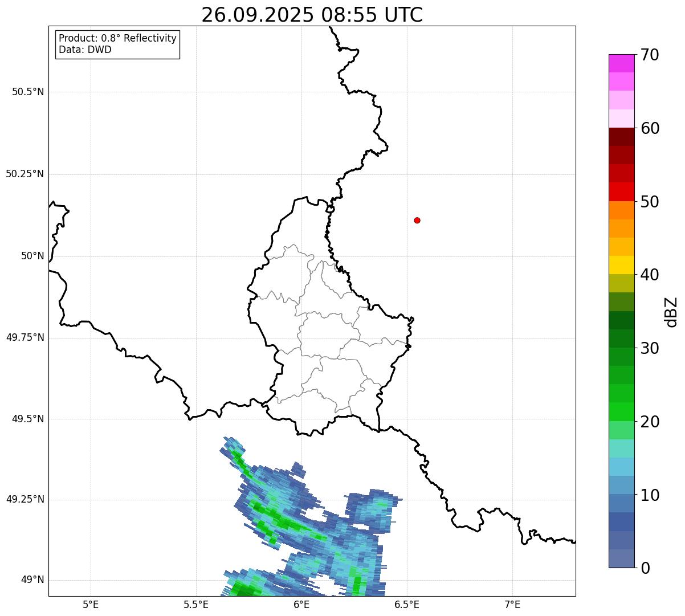Click the slate blue bottom swatch at 0 dBZ
This screenshot has height=616, width=685.
(x=621, y=558)
